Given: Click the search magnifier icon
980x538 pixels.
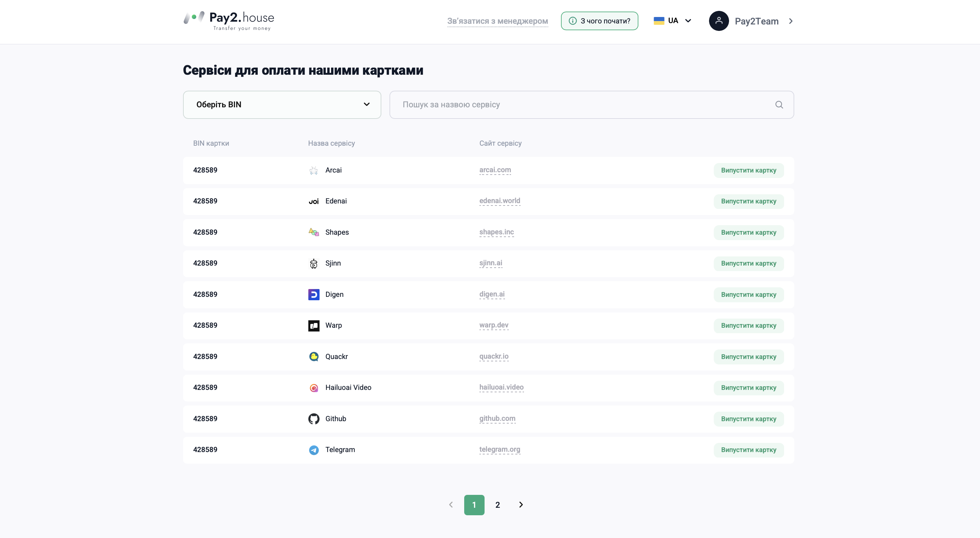Looking at the screenshot, I should tap(779, 105).
